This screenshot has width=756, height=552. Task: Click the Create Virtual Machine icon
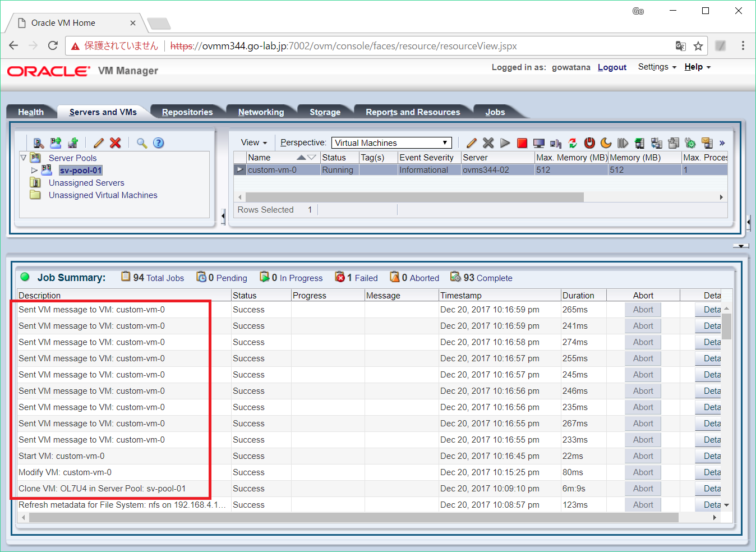[x=73, y=143]
